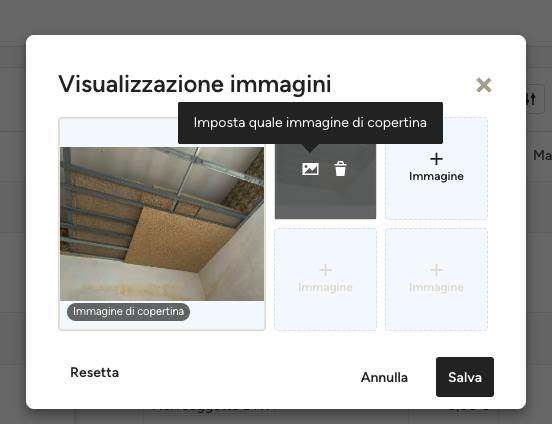Cancel changes with Annulla
The height and width of the screenshot is (424, 552).
point(384,377)
